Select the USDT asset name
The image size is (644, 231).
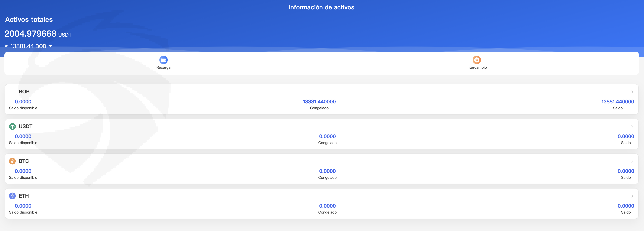(x=26, y=127)
